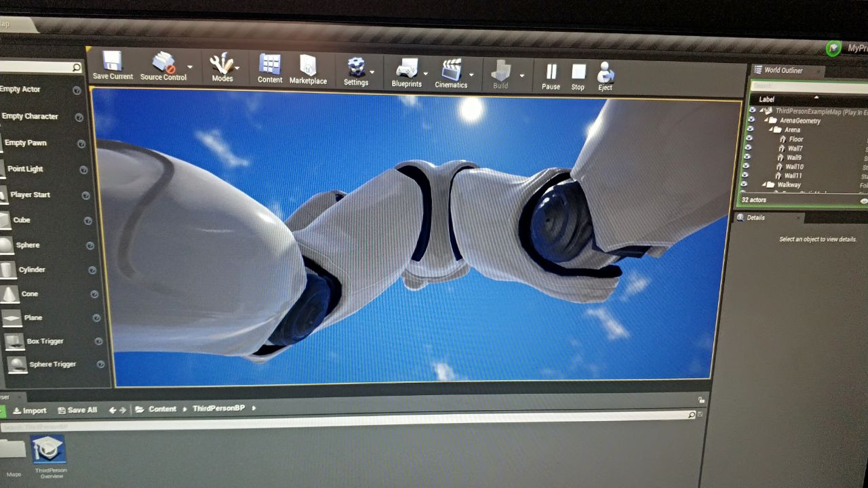Pick the Sphere shape icon
Screen dimensions: 868x488
click(x=6, y=245)
